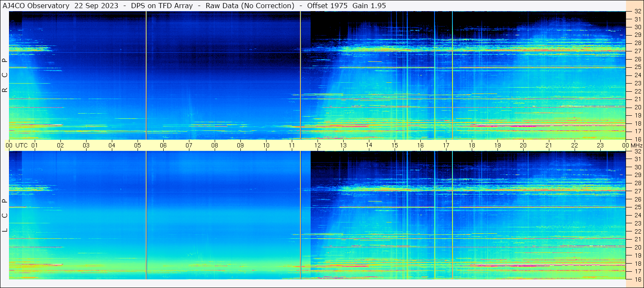The height and width of the screenshot is (288, 644).
Task: Click "DPS on TFD Array" in header
Action: click(158, 6)
